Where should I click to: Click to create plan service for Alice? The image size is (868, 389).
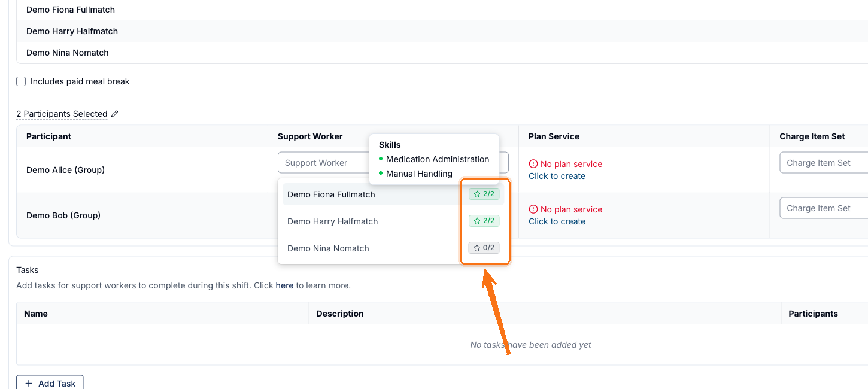pos(557,176)
